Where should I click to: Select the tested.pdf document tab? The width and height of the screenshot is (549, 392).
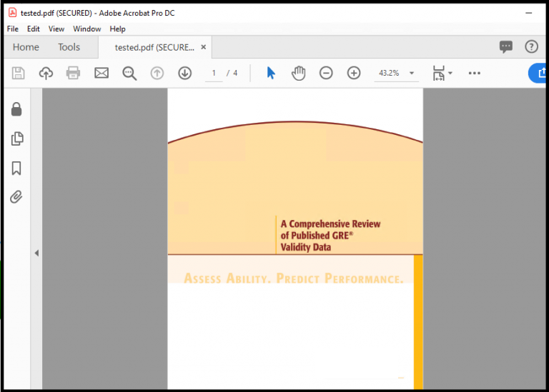[x=154, y=48]
